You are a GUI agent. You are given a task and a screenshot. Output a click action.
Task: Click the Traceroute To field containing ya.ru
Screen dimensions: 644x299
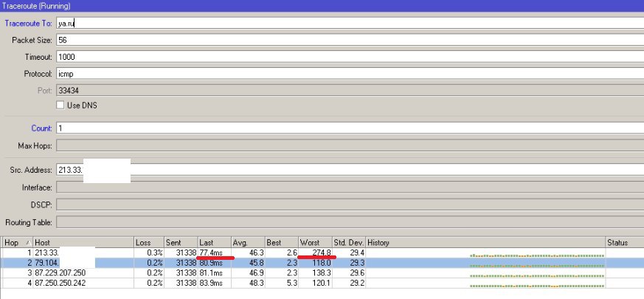pyautogui.click(x=350, y=23)
